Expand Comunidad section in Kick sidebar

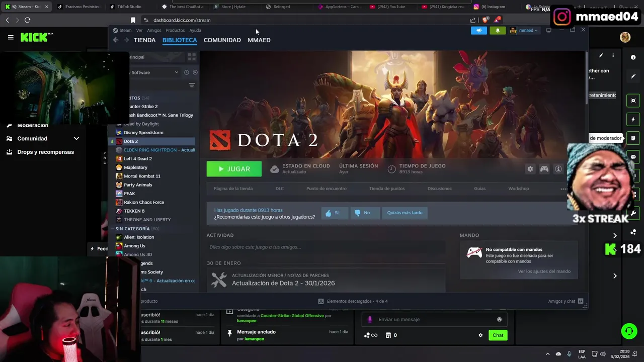[x=76, y=138]
